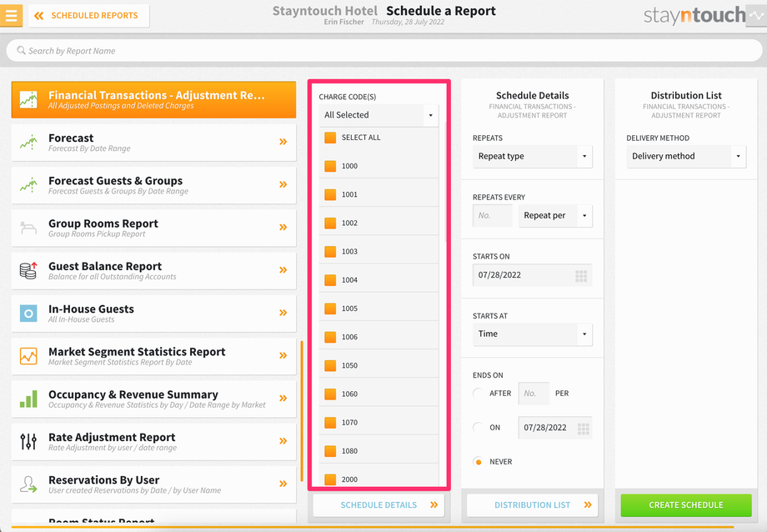Image resolution: width=767 pixels, height=532 pixels.
Task: Uncheck charge code 1004
Action: pos(330,280)
